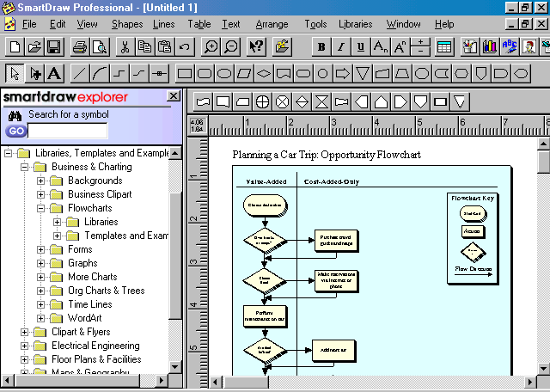Cut selection with the scissors icon
Screen dimensions: 550x392
click(125, 47)
